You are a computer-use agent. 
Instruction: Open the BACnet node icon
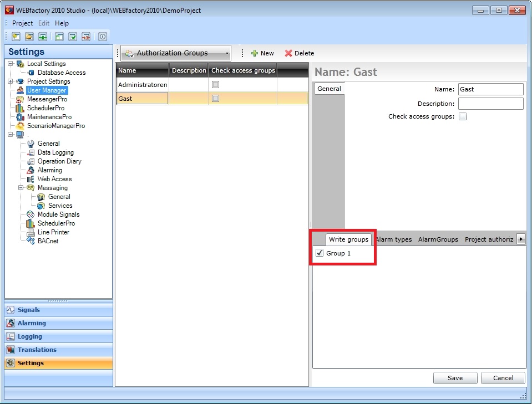(31, 241)
